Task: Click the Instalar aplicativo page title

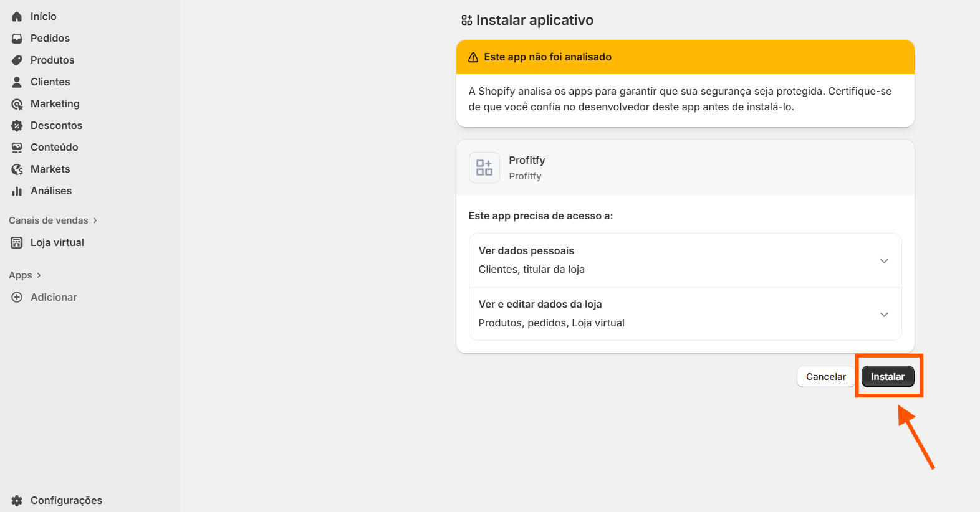Action: [x=535, y=21]
